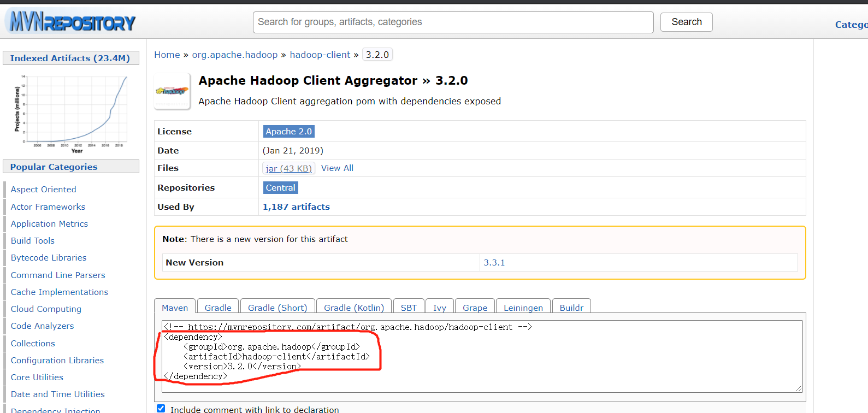Click the 3.2.0 version breadcrumb
The width and height of the screenshot is (868, 413).
377,55
